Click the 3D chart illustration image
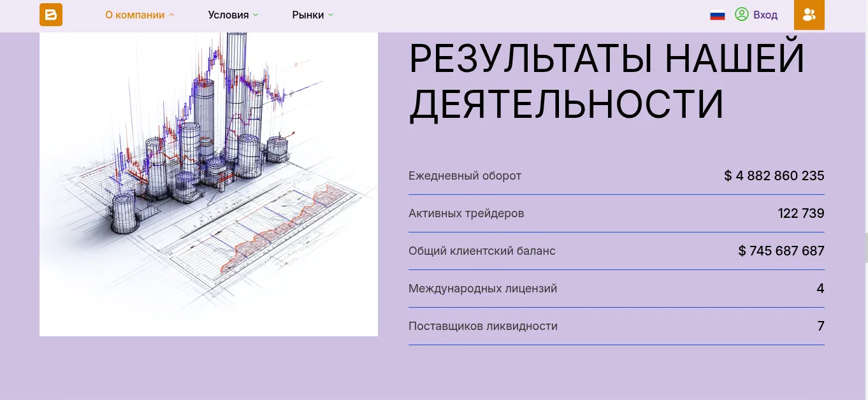Image resolution: width=868 pixels, height=400 pixels. point(208,184)
